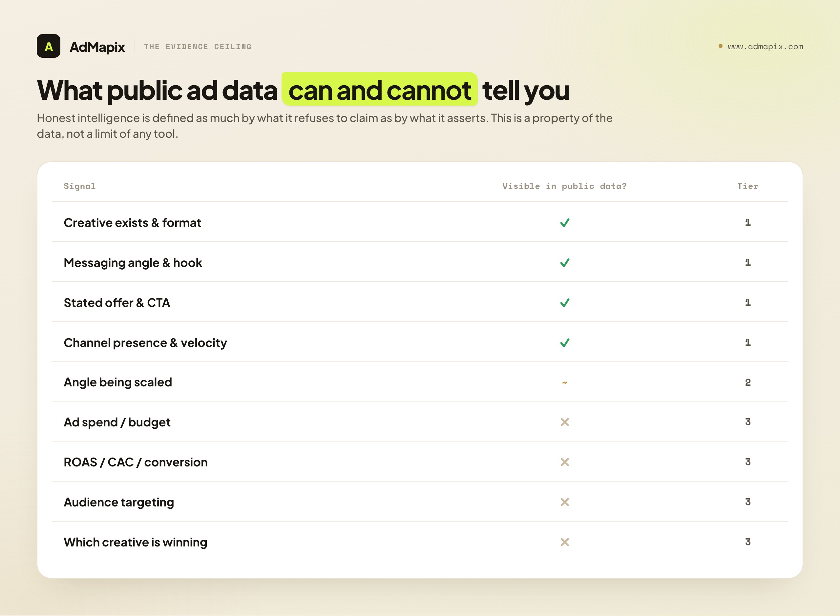This screenshot has height=616, width=840.
Task: Open the www.admapix.com link
Action: 766,47
